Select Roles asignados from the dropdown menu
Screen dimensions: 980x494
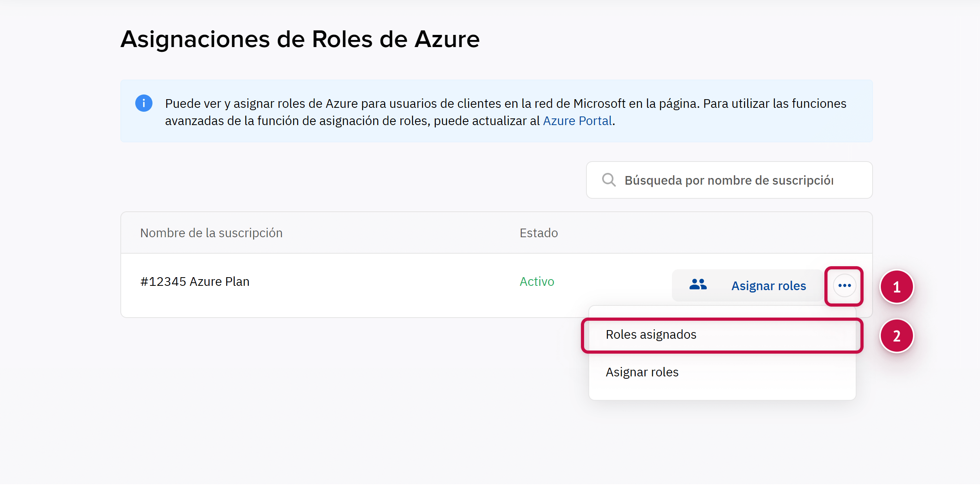(x=651, y=335)
